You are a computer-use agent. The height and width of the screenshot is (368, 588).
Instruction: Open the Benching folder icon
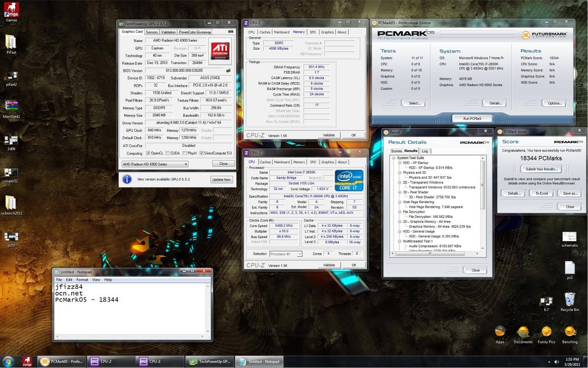[x=570, y=334]
